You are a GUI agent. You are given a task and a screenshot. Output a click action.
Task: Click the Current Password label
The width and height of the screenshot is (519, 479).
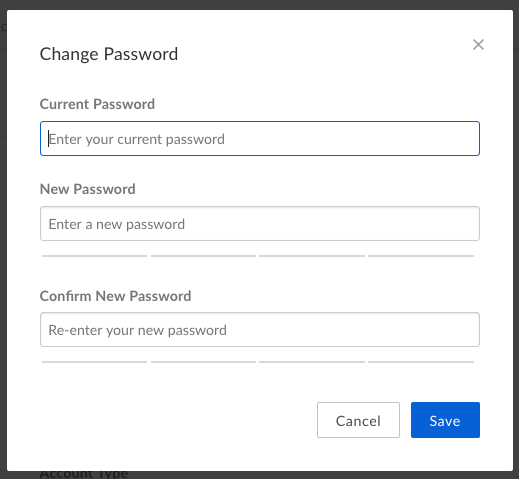[x=97, y=104]
